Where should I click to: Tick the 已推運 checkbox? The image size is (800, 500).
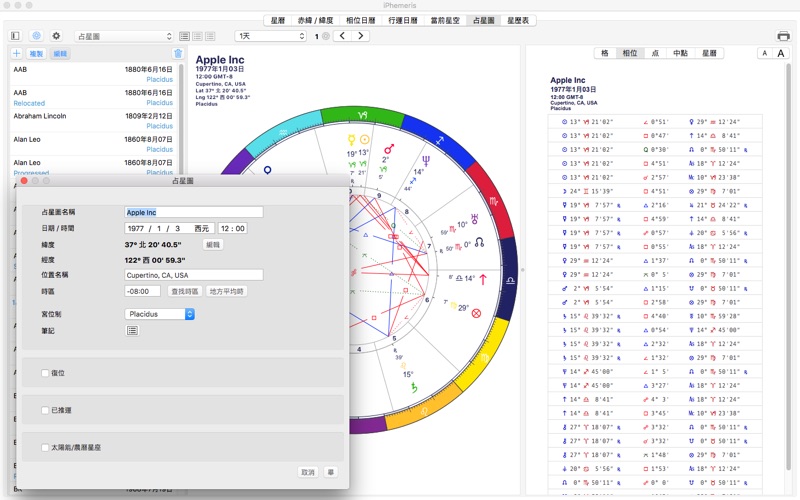[x=45, y=410]
